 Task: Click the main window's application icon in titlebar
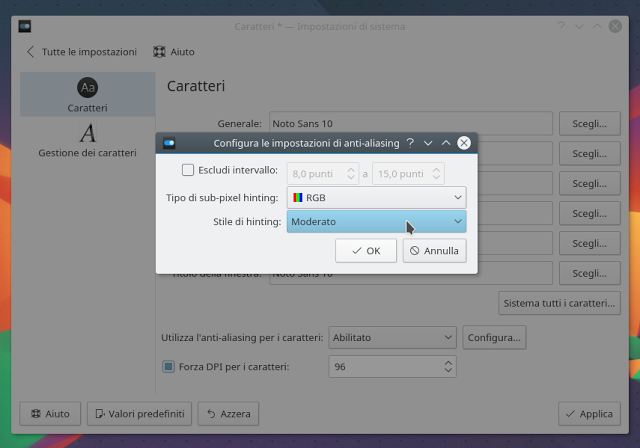(24, 27)
